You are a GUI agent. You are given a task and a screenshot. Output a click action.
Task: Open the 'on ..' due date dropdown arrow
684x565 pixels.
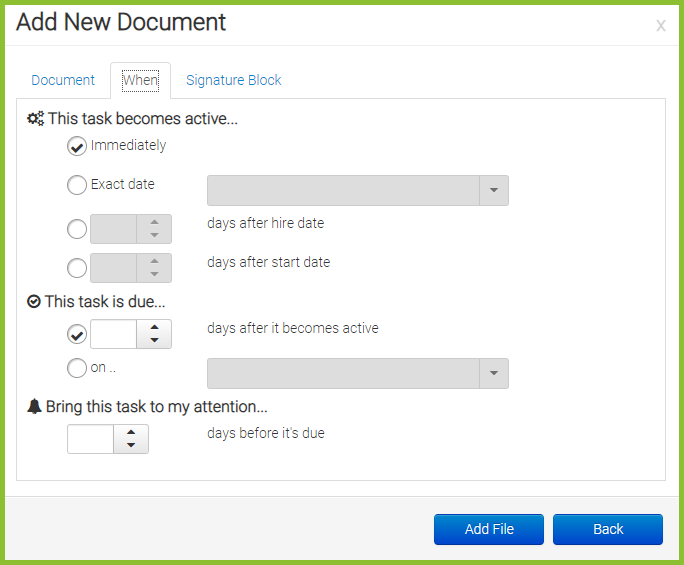(x=494, y=373)
